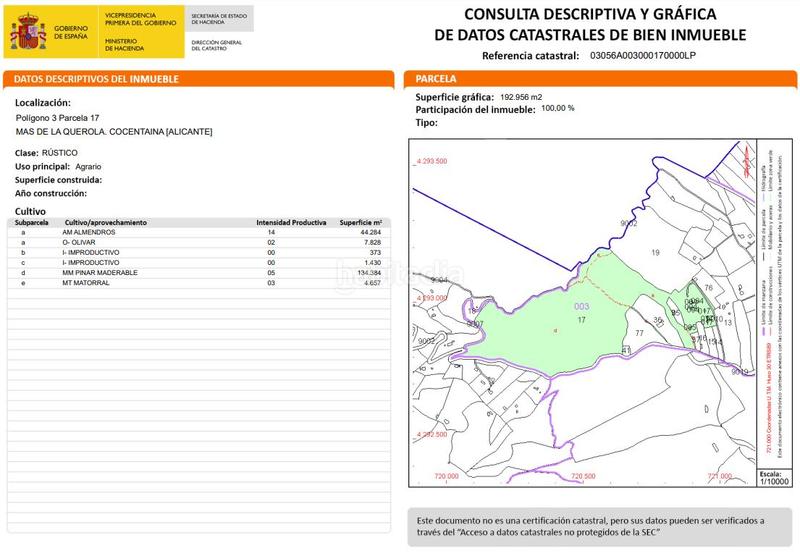Click the cadastral reference number 03056A003000170000LP
The height and width of the screenshot is (553, 800).
pyautogui.click(x=642, y=57)
